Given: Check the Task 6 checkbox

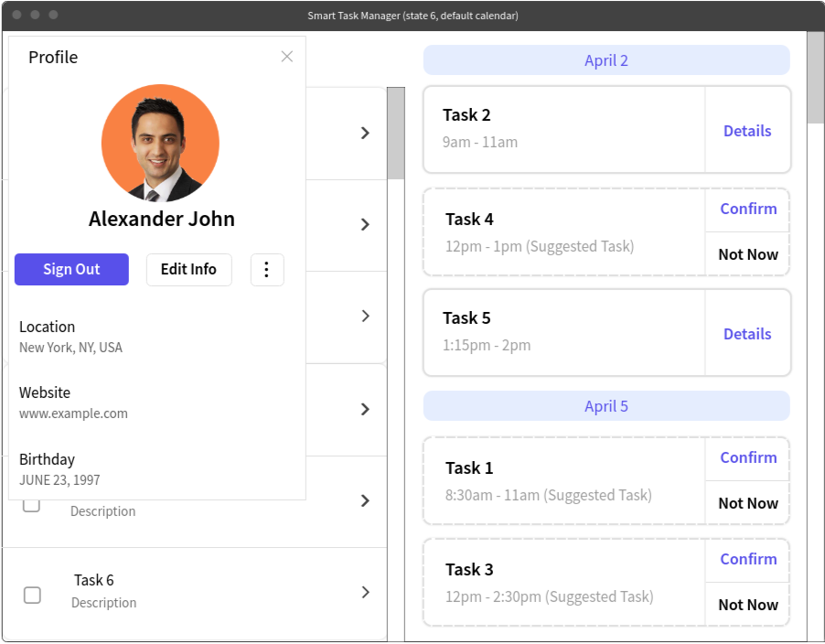Looking at the screenshot, I should (32, 596).
